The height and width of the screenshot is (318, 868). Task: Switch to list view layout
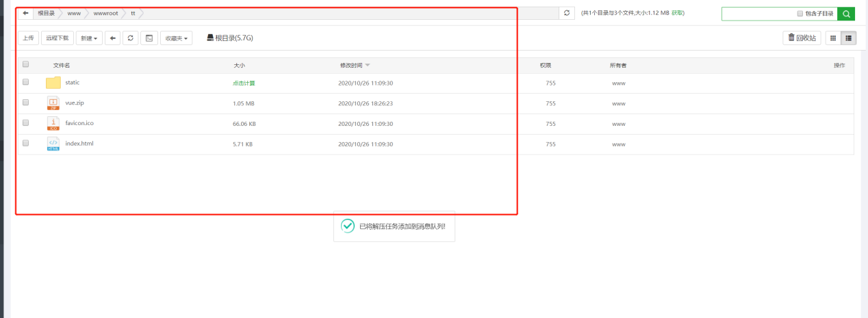click(849, 38)
